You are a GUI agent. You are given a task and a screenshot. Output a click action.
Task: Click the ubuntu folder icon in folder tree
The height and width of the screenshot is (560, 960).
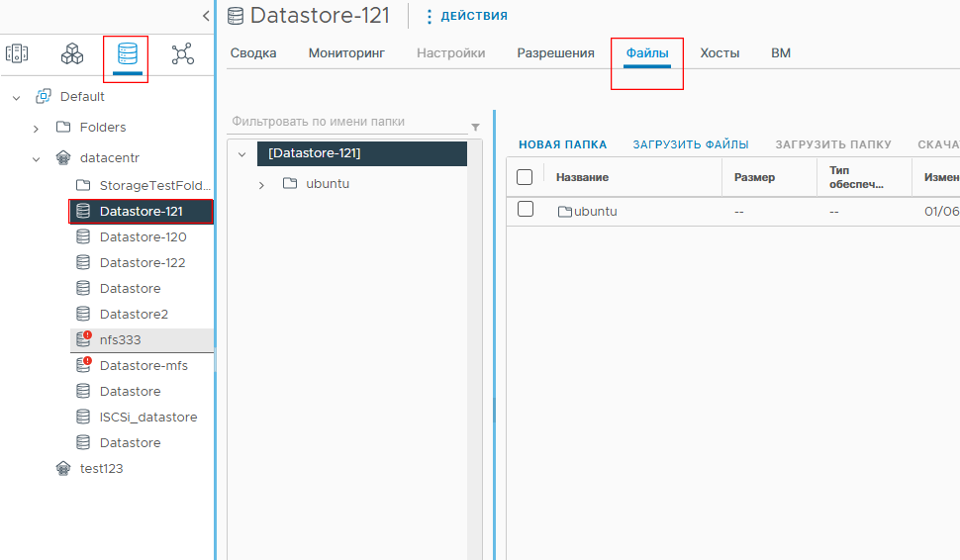[290, 183]
